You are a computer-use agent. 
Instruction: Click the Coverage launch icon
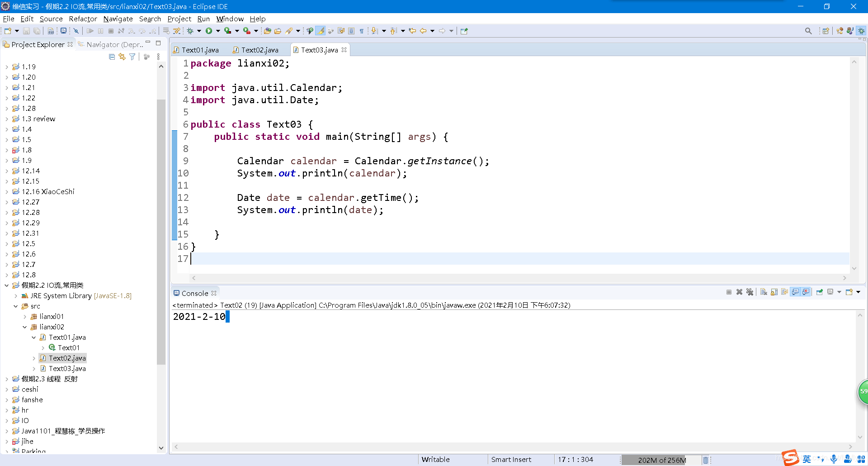coord(228,31)
